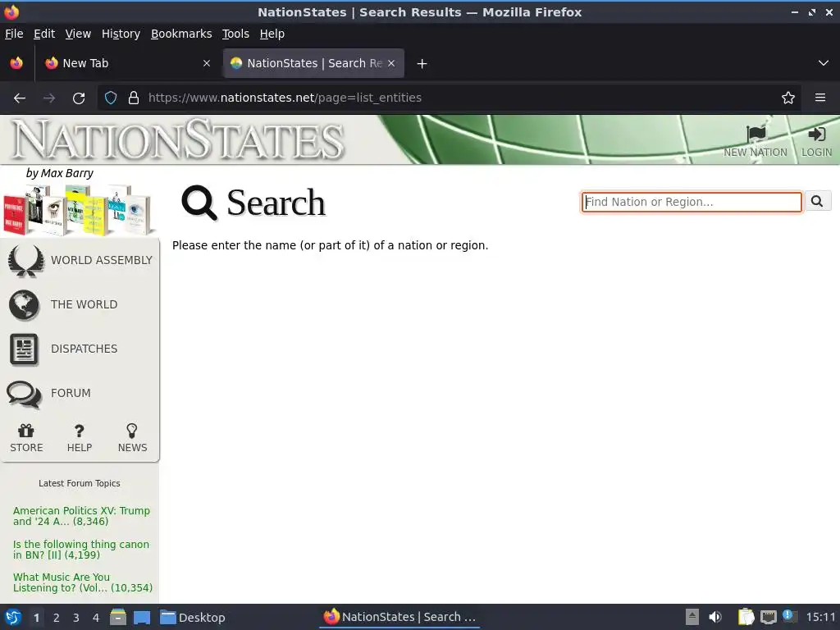This screenshot has height=630, width=840.
Task: Open the History menu
Action: (x=121, y=34)
